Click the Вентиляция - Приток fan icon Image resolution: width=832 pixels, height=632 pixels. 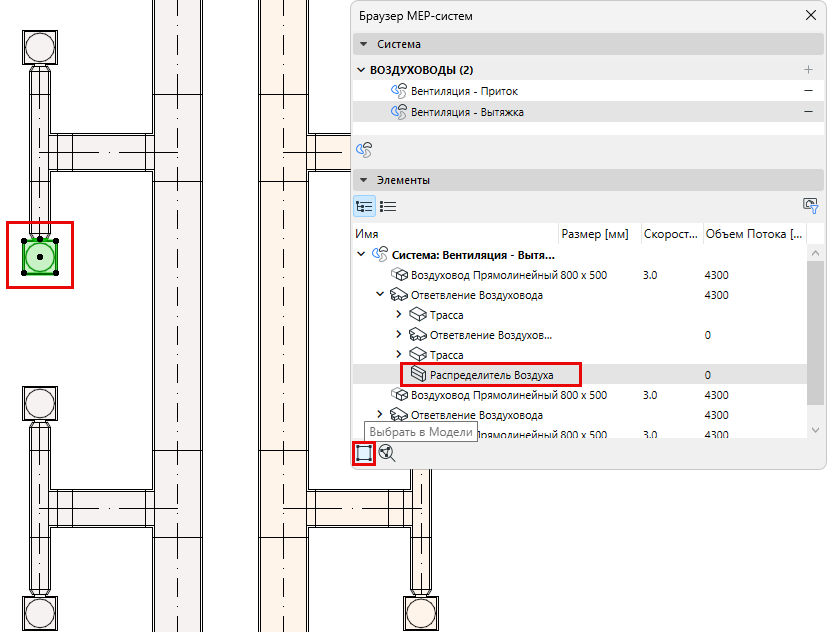point(399,91)
